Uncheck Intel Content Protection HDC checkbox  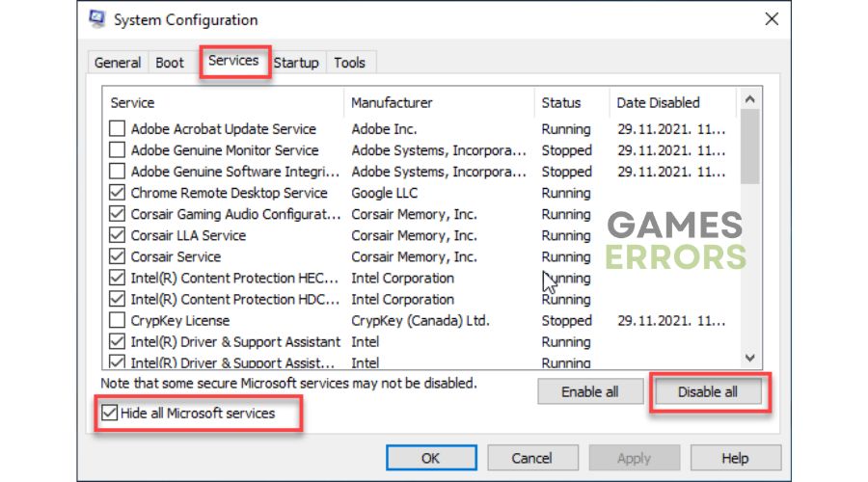[x=117, y=300]
